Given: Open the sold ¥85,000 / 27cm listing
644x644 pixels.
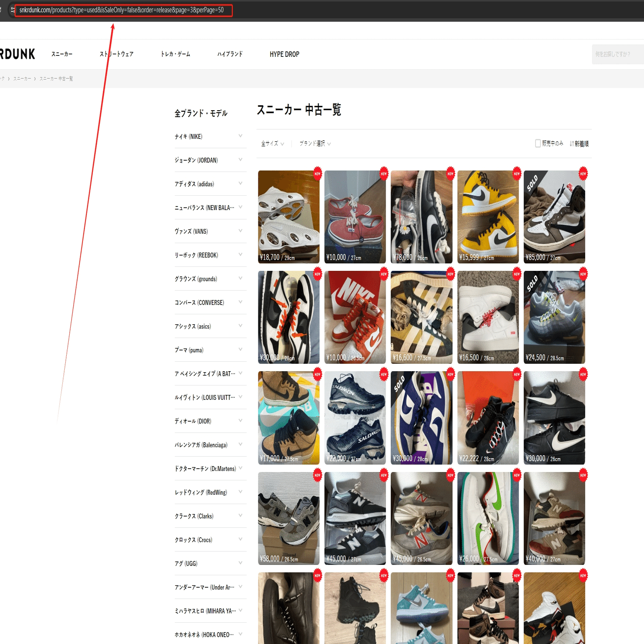Looking at the screenshot, I should [554, 217].
